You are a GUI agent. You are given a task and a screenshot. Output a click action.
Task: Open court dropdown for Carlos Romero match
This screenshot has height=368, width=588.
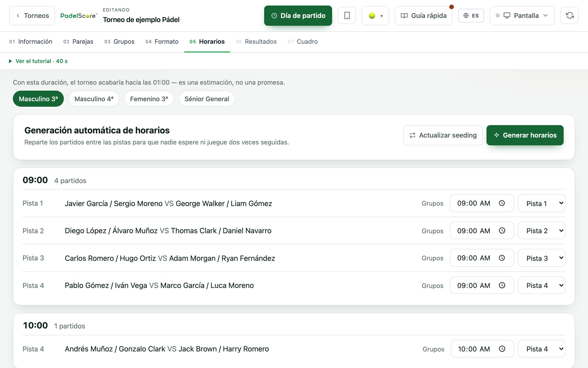(x=541, y=258)
